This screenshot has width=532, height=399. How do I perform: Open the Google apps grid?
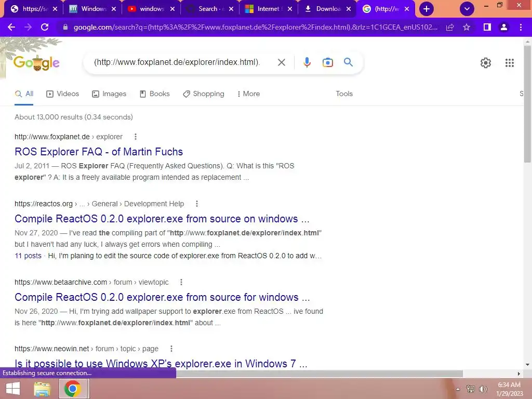click(509, 63)
